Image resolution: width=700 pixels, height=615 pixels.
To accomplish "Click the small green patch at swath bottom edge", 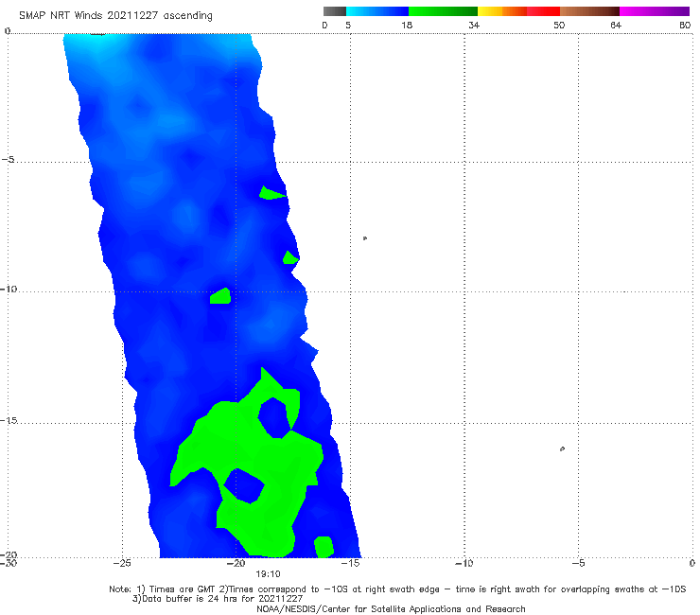I will click(x=324, y=547).
